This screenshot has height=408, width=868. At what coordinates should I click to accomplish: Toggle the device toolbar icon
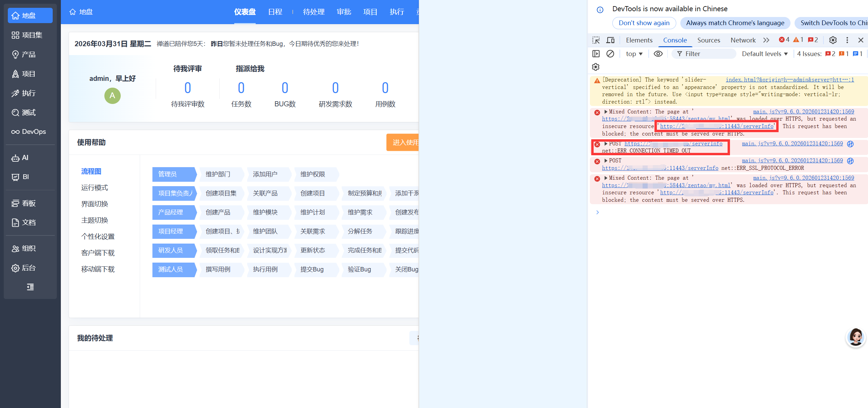click(611, 40)
